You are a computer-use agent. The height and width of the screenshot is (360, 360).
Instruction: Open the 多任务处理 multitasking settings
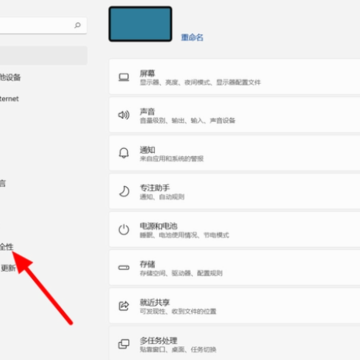pyautogui.click(x=235, y=343)
